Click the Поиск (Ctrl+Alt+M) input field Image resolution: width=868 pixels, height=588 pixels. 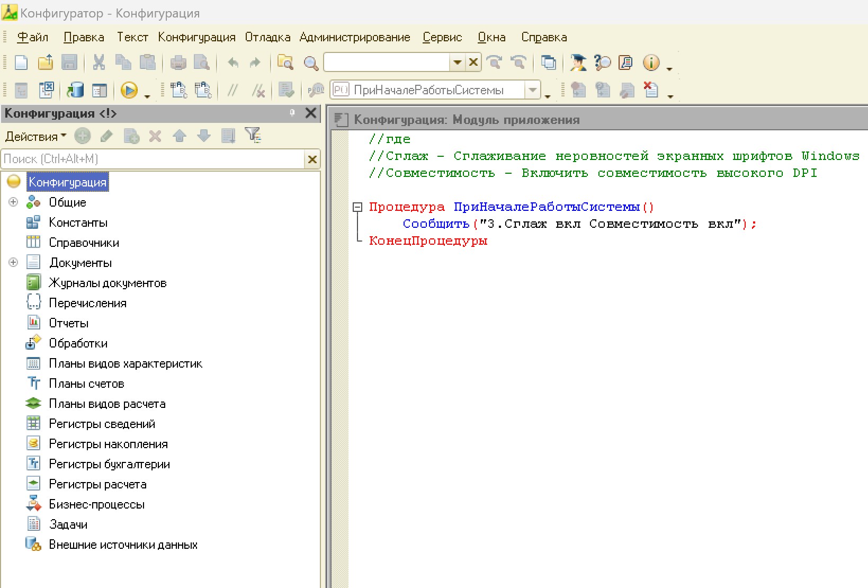click(x=153, y=159)
